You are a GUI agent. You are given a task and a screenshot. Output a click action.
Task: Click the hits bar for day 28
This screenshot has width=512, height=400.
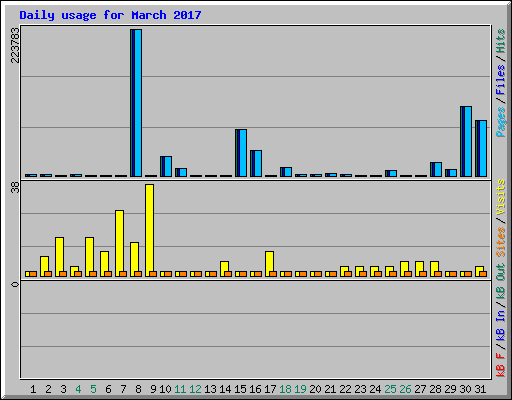coord(436,169)
